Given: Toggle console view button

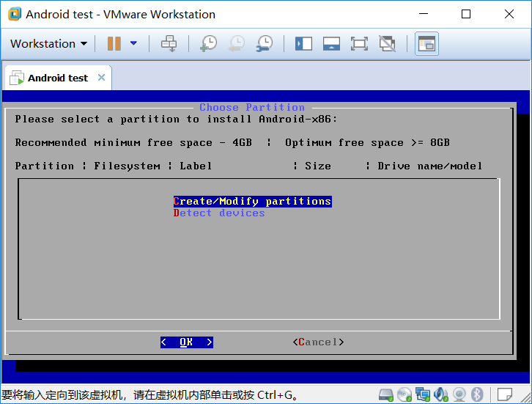Looking at the screenshot, I should pyautogui.click(x=426, y=44).
